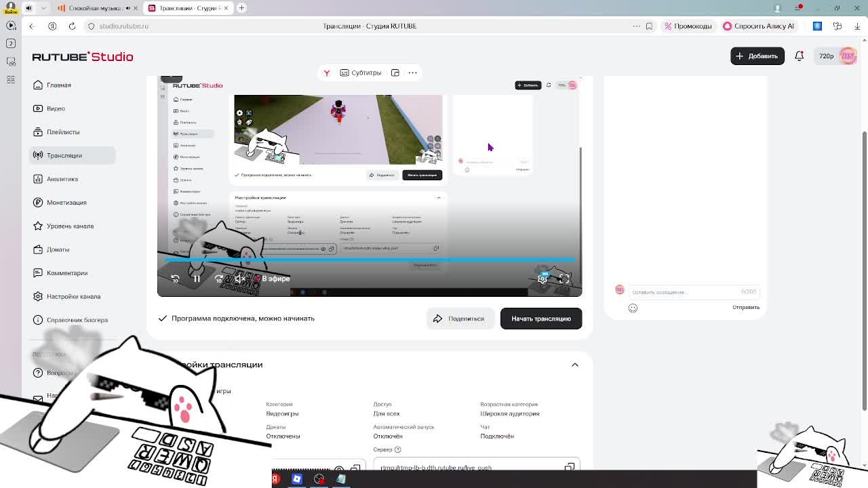Click the player progress bar
This screenshot has width=868, height=488.
(x=370, y=260)
